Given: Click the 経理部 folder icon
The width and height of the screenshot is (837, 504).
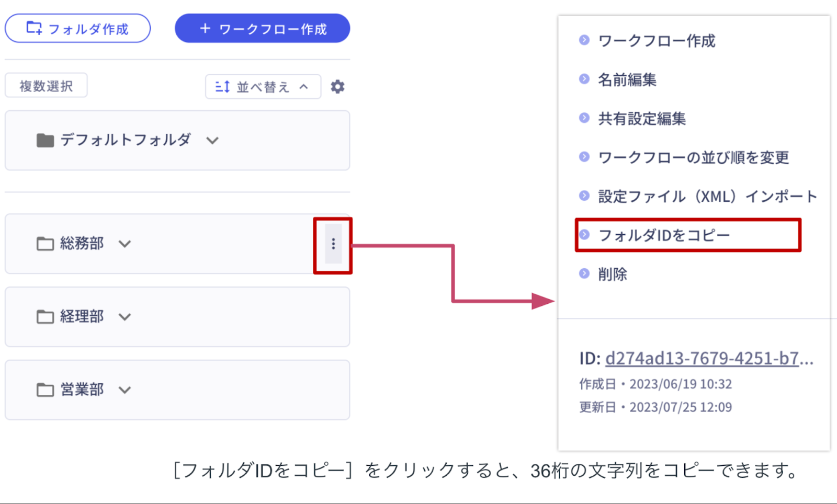Looking at the screenshot, I should click(x=45, y=317).
